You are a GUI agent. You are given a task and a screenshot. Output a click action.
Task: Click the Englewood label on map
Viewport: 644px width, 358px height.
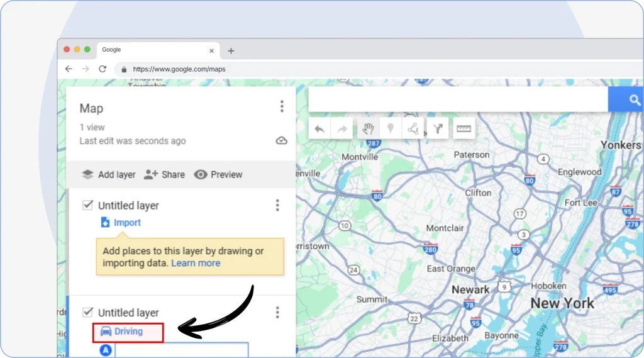click(x=579, y=172)
